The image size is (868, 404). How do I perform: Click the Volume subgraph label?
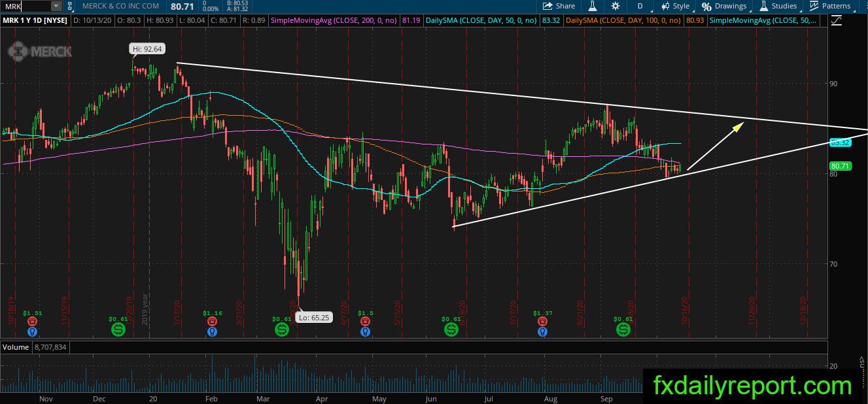point(15,347)
